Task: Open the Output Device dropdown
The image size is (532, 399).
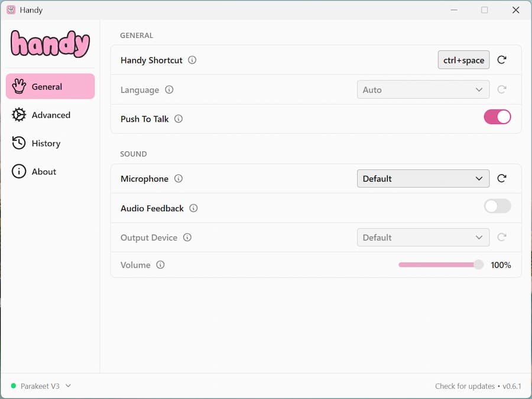Action: 423,238
